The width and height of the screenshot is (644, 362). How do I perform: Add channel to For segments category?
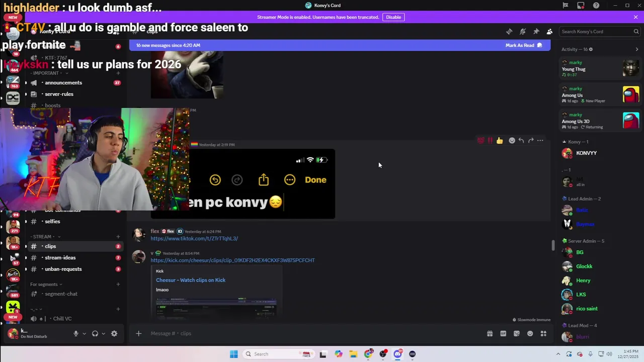118,285
